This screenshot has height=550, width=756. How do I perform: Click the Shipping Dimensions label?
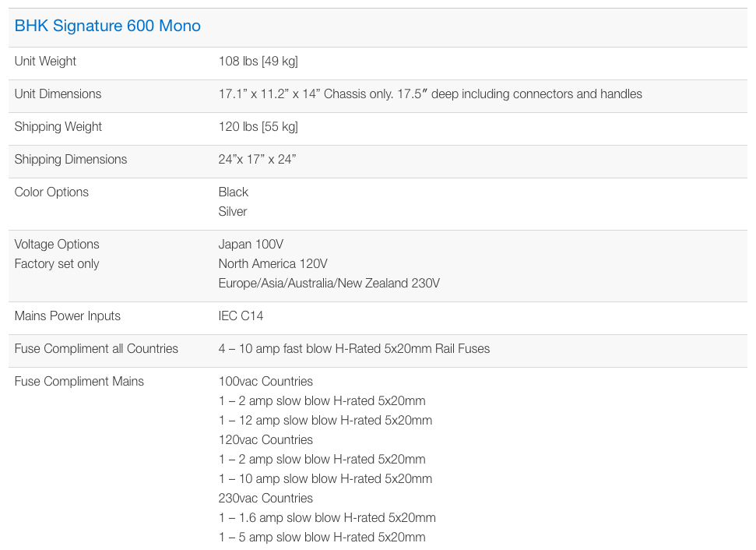click(70, 160)
